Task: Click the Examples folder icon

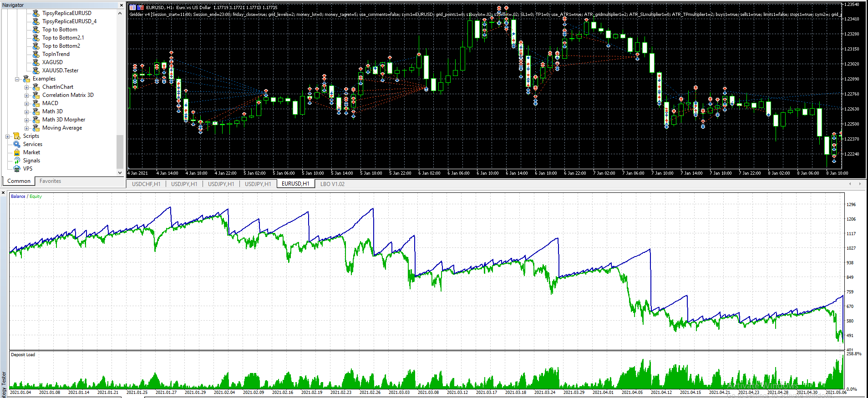Action: [26, 79]
